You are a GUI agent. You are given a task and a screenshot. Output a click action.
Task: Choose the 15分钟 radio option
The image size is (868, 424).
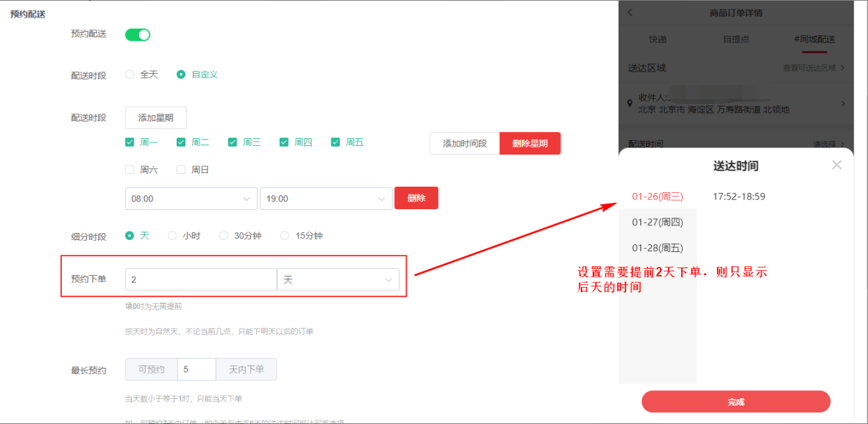click(285, 236)
